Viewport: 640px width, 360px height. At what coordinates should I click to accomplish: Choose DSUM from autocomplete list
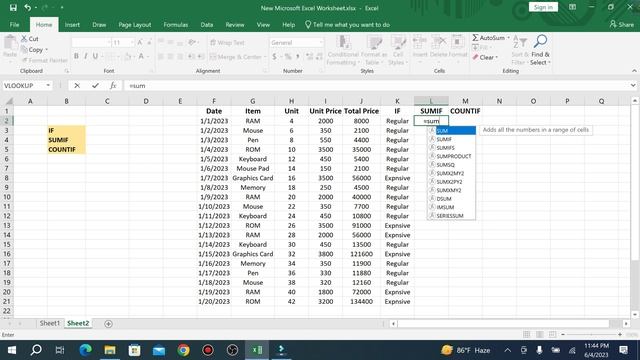(451, 199)
